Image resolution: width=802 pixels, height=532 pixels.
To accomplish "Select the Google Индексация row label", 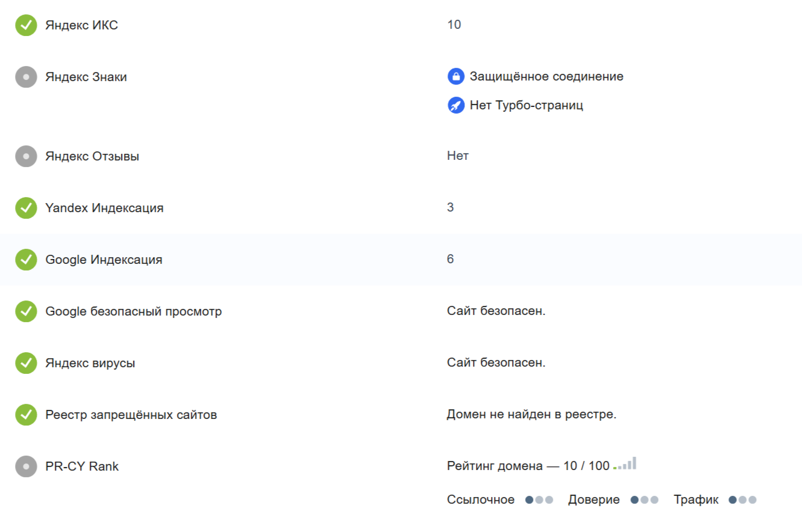I will click(103, 260).
